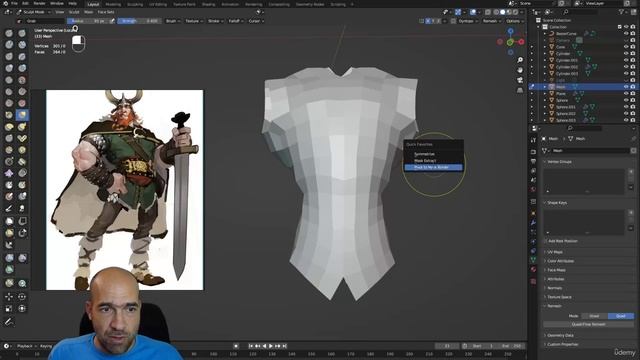Select the Line Project tool

9,245
